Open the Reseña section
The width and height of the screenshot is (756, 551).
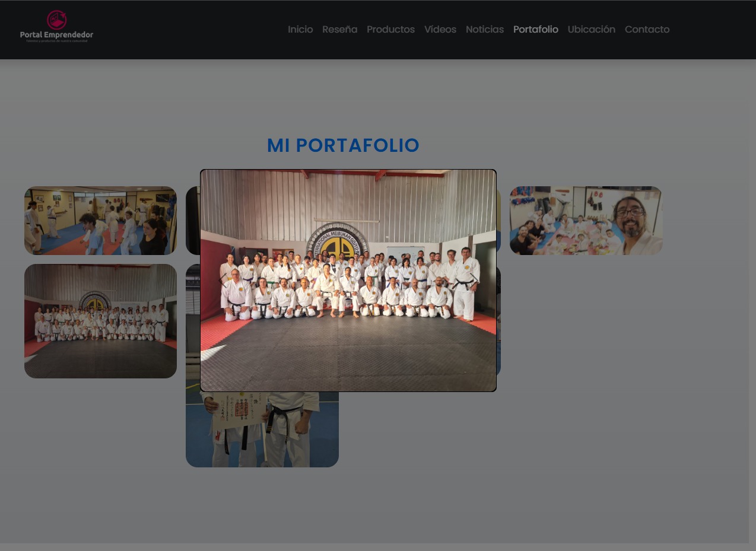[339, 29]
